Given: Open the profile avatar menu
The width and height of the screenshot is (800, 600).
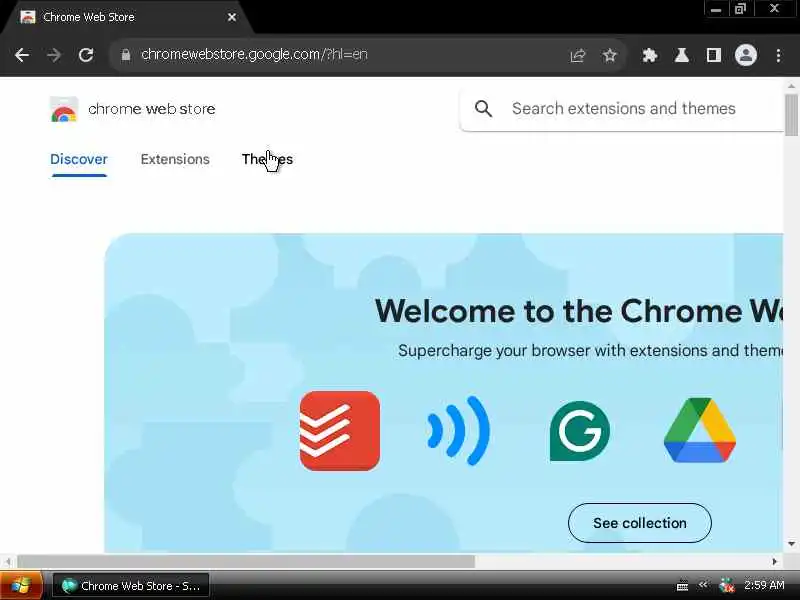Looking at the screenshot, I should point(745,55).
